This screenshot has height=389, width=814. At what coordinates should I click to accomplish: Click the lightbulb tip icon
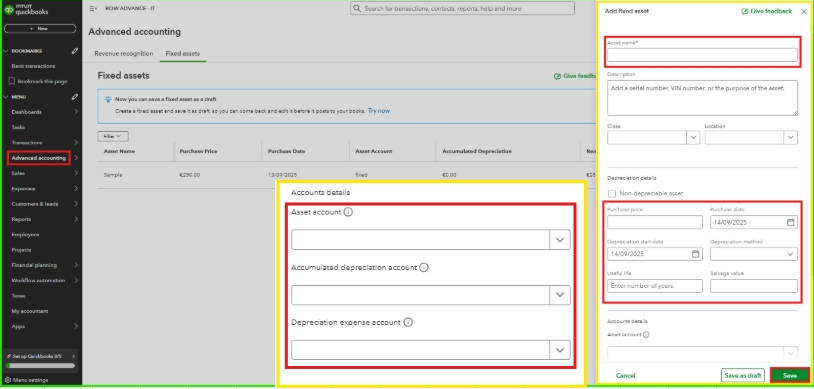point(107,99)
